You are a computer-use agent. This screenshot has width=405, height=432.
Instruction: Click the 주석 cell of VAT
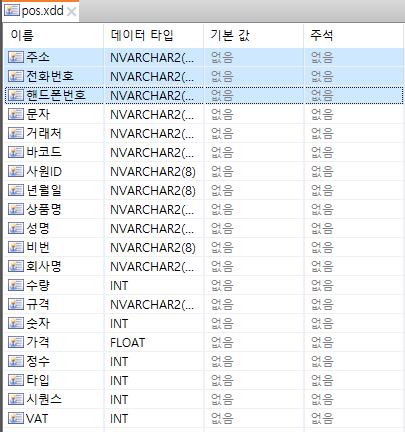[353, 418]
